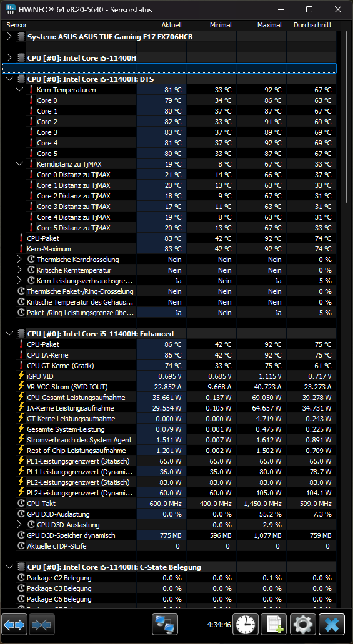Expand the collapsed CPU [#0] Intel Core i5-11400H group

[x=10, y=58]
